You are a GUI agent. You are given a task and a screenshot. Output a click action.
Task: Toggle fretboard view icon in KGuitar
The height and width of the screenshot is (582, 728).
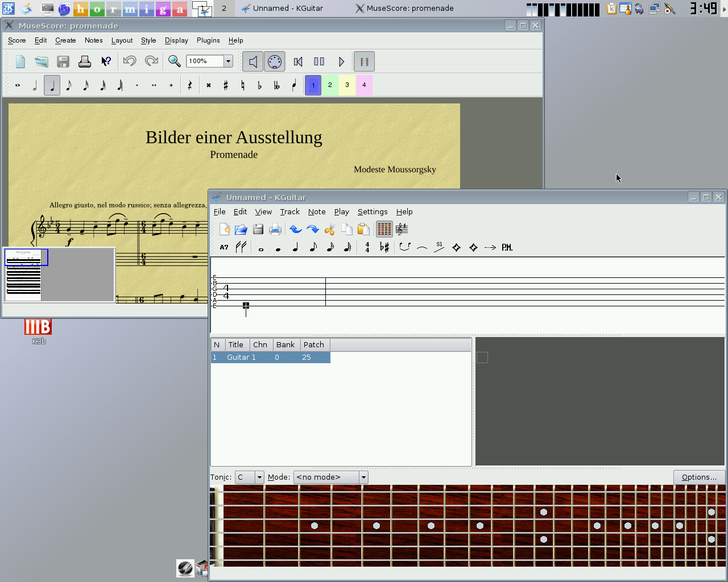click(x=384, y=229)
